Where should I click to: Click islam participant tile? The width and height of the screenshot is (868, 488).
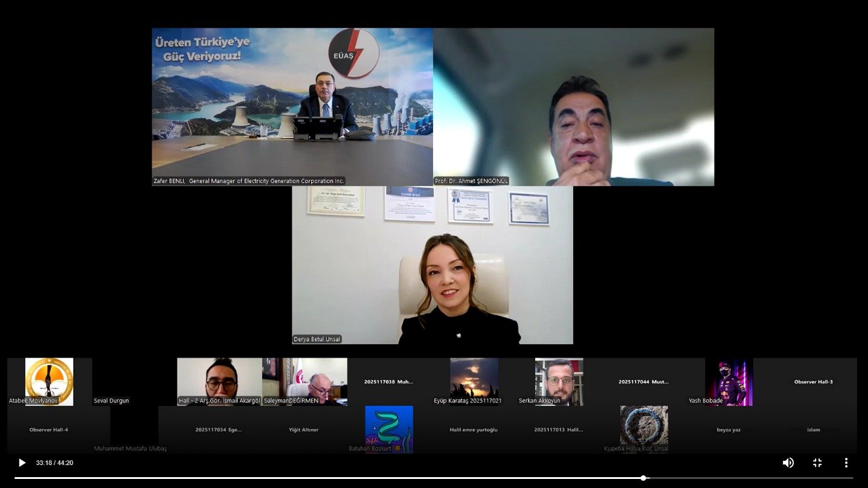(x=814, y=429)
